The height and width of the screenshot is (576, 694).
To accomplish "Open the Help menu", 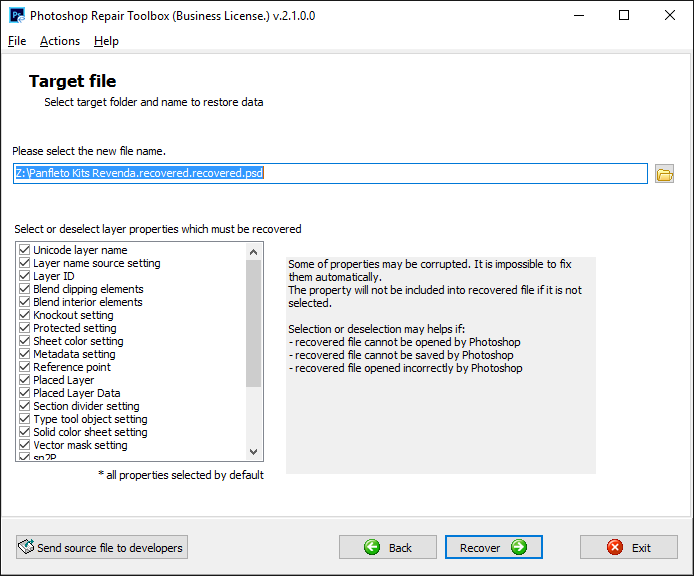I will [106, 41].
